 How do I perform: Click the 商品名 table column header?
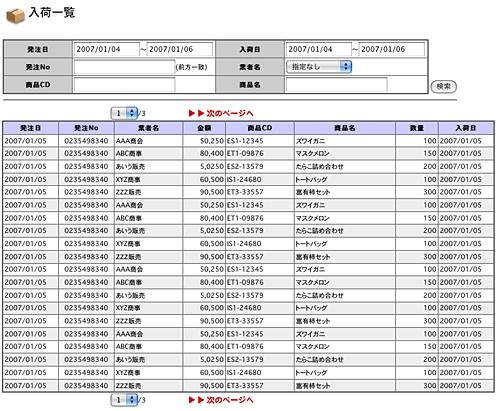(345, 128)
